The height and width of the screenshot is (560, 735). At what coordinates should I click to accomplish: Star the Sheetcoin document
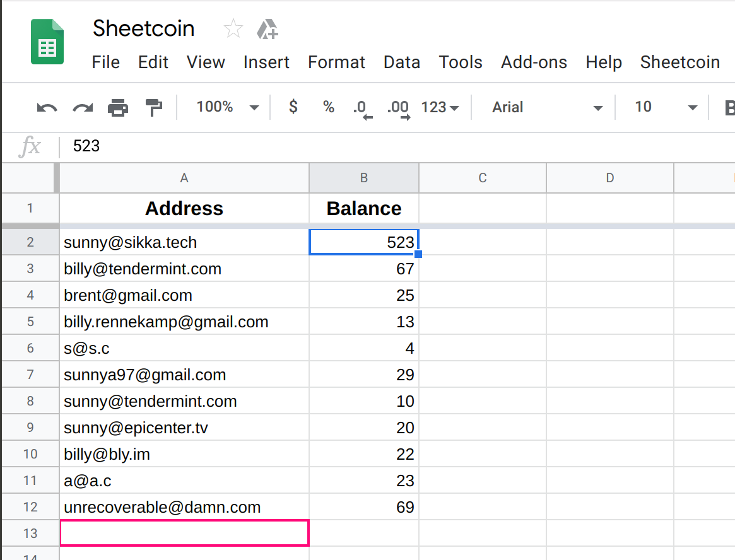pyautogui.click(x=233, y=29)
